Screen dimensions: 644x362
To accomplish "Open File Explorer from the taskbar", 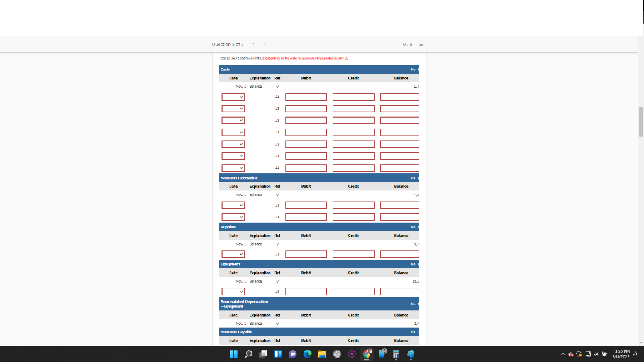I will 322,354.
